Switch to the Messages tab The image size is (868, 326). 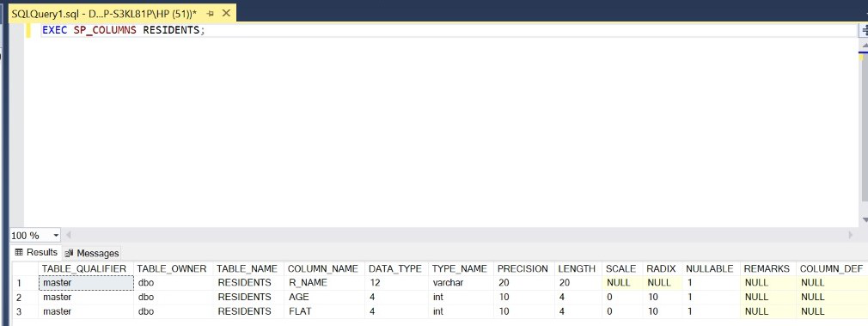(92, 253)
